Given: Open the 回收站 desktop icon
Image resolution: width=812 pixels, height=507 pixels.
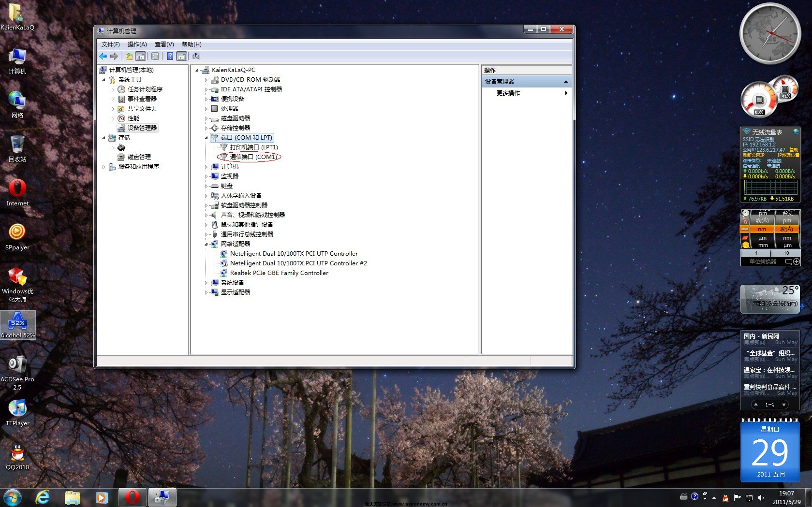Looking at the screenshot, I should pos(17,148).
